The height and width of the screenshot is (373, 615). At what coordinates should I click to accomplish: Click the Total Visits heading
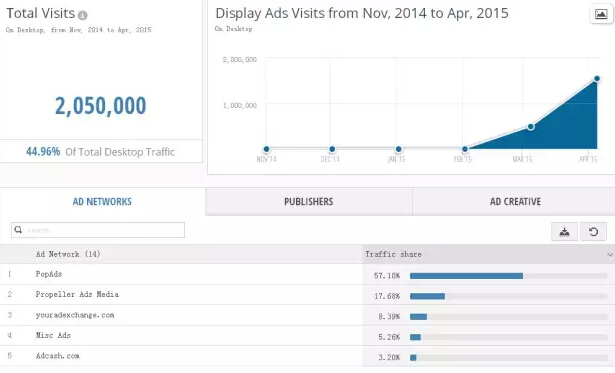pyautogui.click(x=40, y=13)
